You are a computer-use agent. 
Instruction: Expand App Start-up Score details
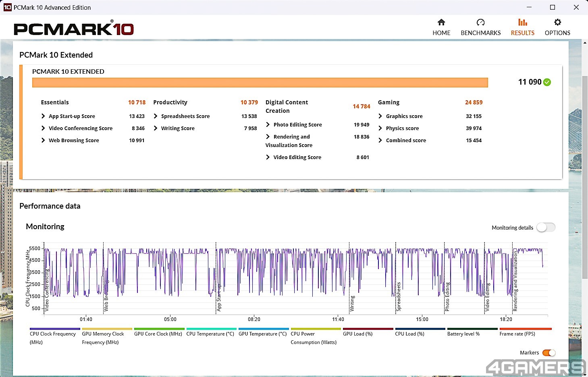click(x=43, y=116)
